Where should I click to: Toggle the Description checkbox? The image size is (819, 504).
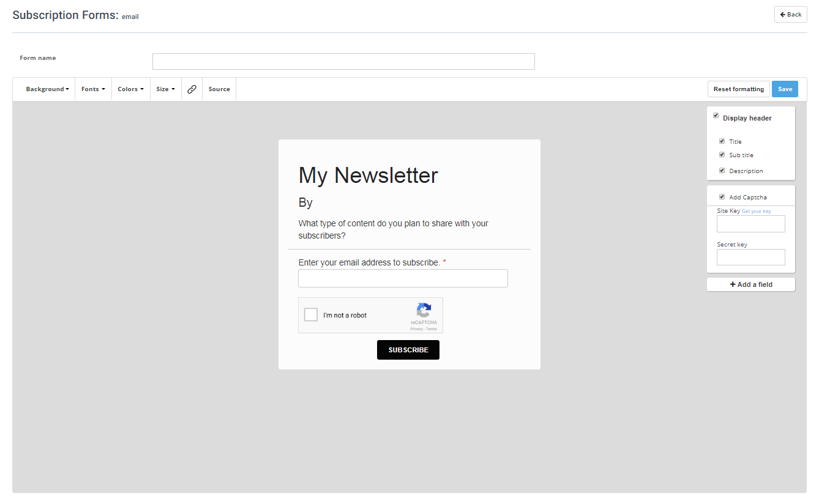(722, 171)
